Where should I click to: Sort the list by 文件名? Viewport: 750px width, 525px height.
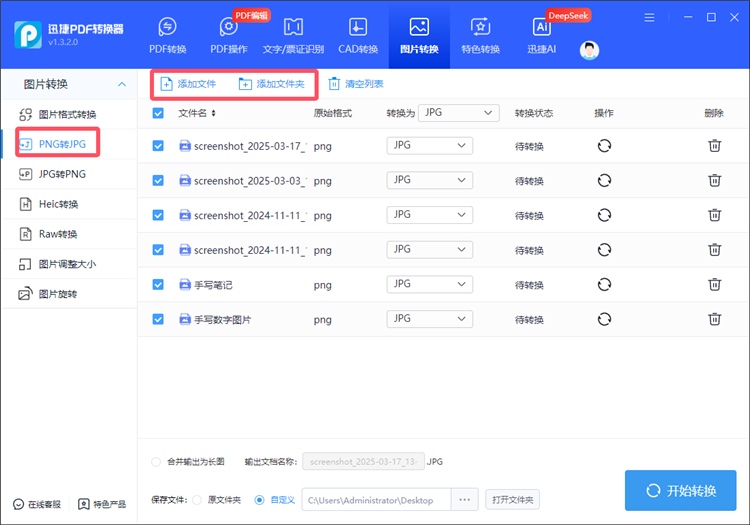[213, 113]
